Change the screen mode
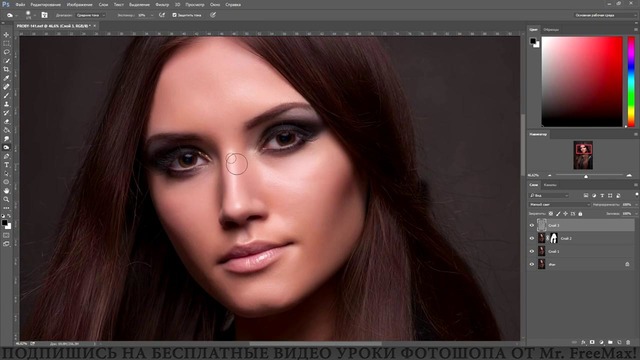 click(x=6, y=244)
